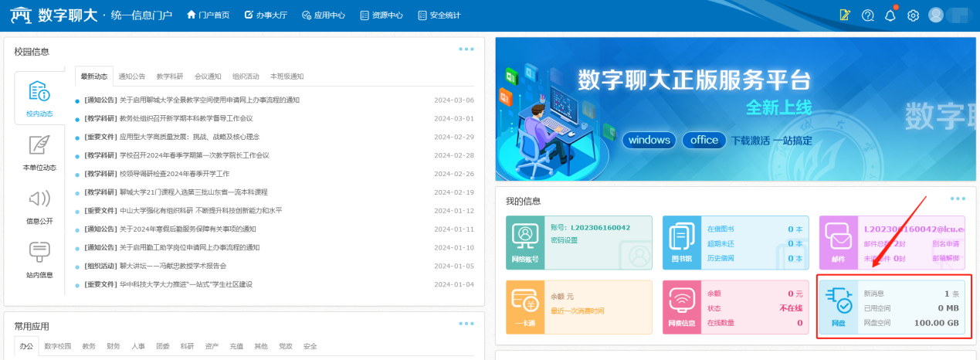Open notifications bell in top bar
Viewport: 980px width, 360px height.
click(x=890, y=15)
